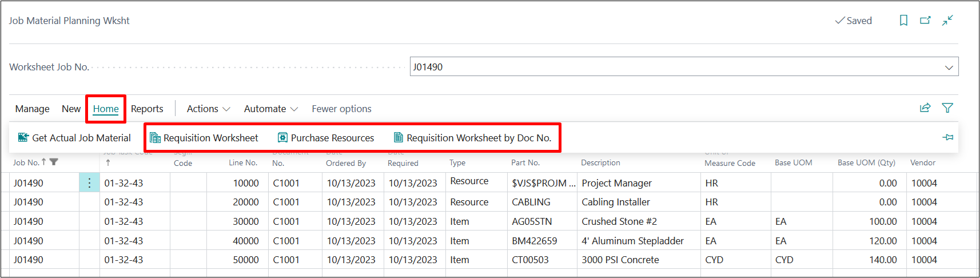Click the bookmark icon in header
This screenshot has width=980, height=278.
click(x=903, y=21)
